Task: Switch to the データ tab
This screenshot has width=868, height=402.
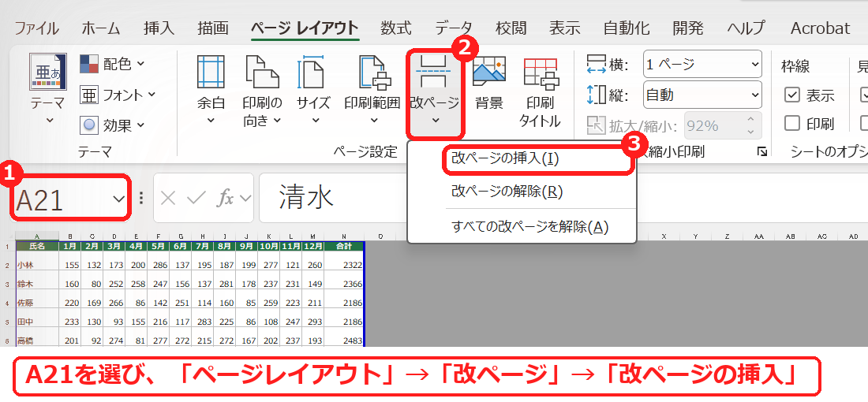Action: (x=454, y=28)
